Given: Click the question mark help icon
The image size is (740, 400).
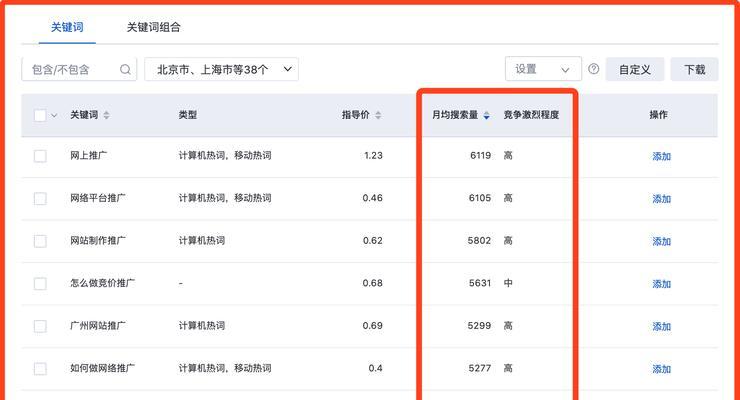Looking at the screenshot, I should [x=594, y=69].
